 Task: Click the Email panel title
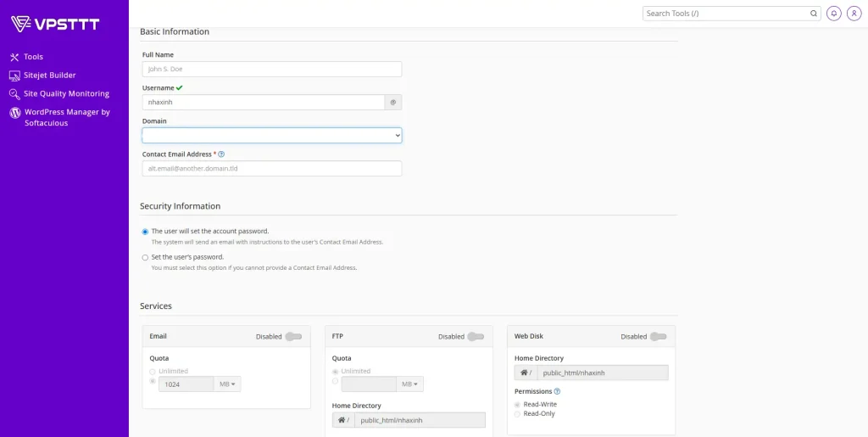coord(158,336)
